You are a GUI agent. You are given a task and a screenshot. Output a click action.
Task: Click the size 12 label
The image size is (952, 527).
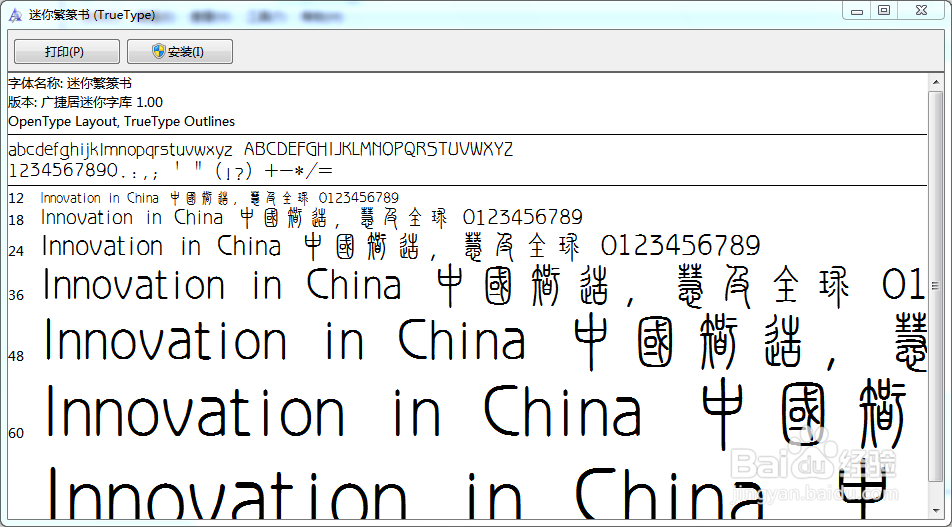click(x=16, y=198)
